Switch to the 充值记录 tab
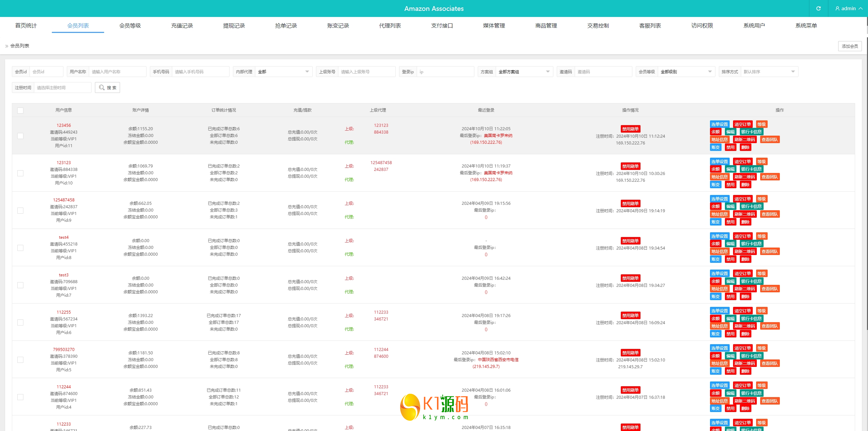Viewport: 868px width, 431px height. click(x=182, y=26)
